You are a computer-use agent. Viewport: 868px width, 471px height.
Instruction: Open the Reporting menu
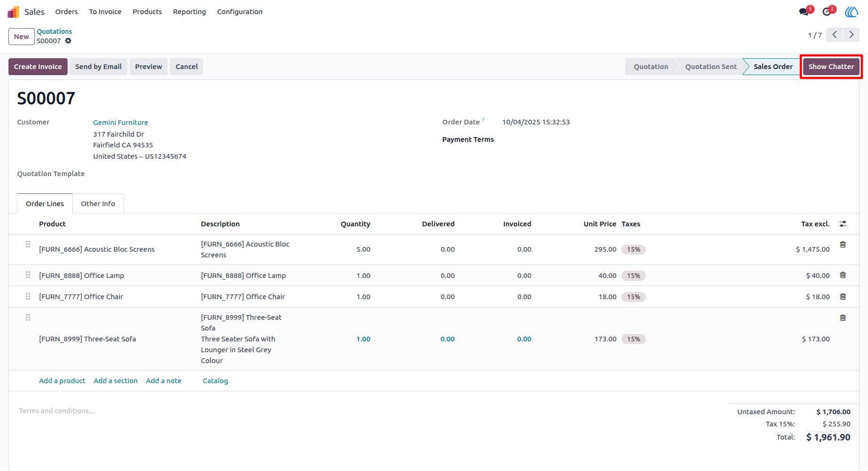tap(189, 12)
